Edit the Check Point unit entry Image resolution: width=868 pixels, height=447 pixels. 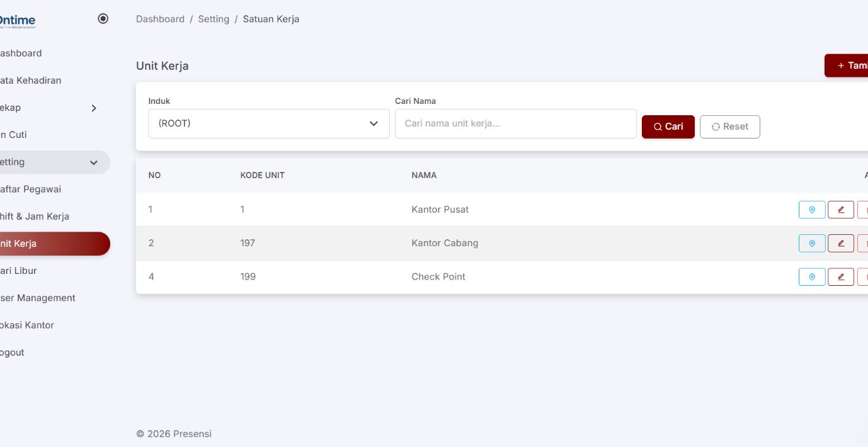point(840,277)
